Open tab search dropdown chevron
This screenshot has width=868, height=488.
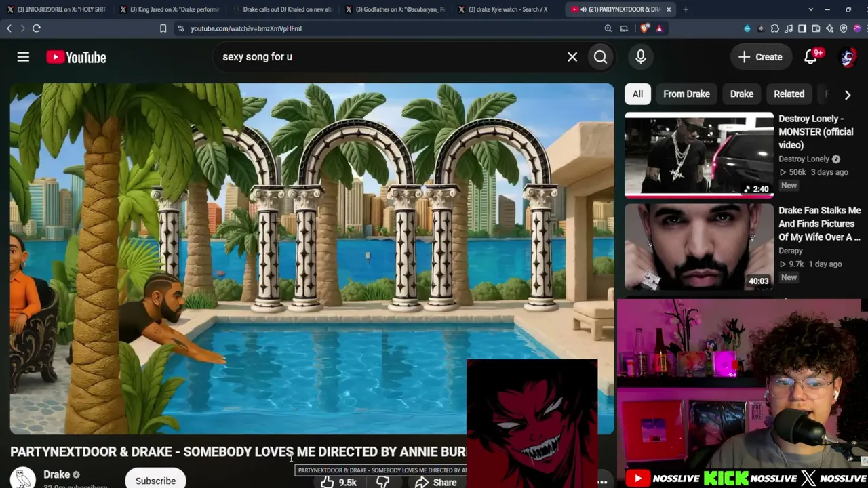811,9
